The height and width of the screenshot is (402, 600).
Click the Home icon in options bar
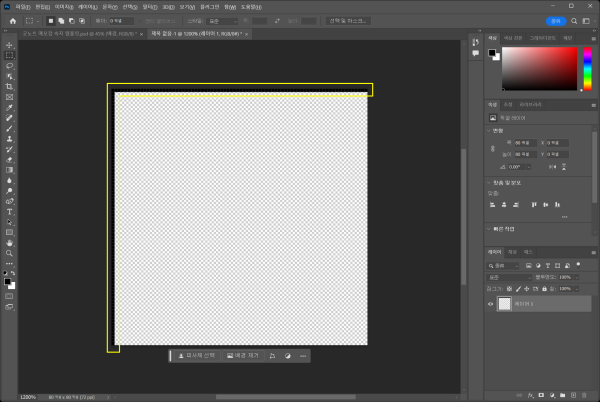[13, 21]
